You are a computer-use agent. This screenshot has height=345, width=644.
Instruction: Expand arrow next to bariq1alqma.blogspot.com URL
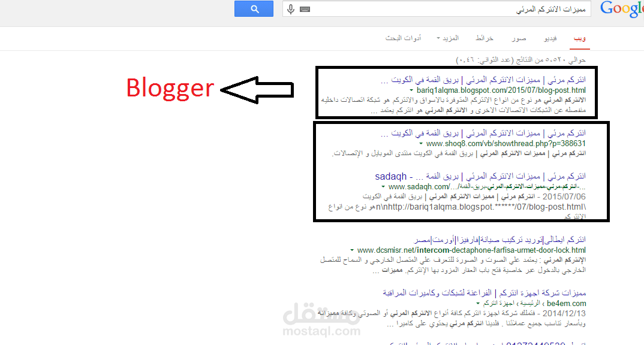(x=411, y=90)
